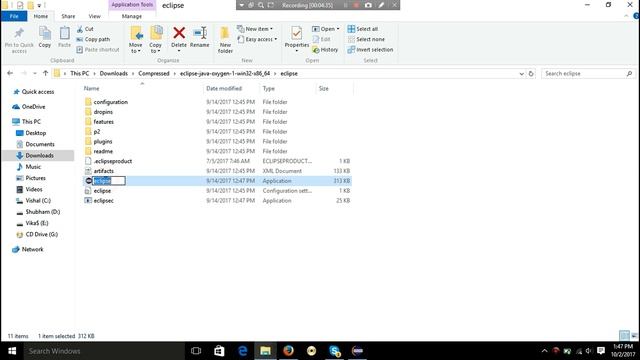Click This PC in address breadcrumb
The image size is (640, 360).
79,73
